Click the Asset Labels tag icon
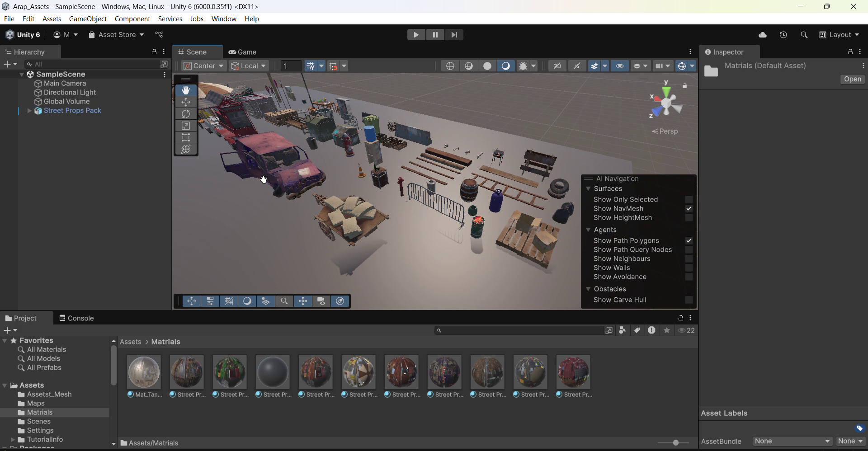 (x=859, y=428)
